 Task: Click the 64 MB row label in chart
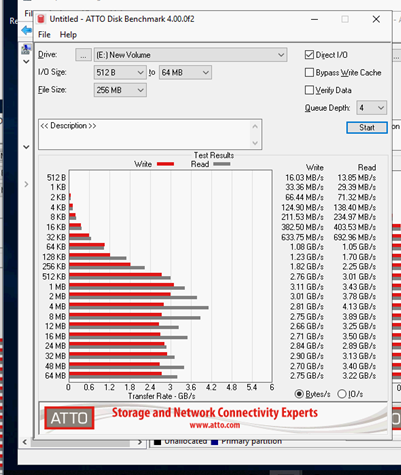55,376
